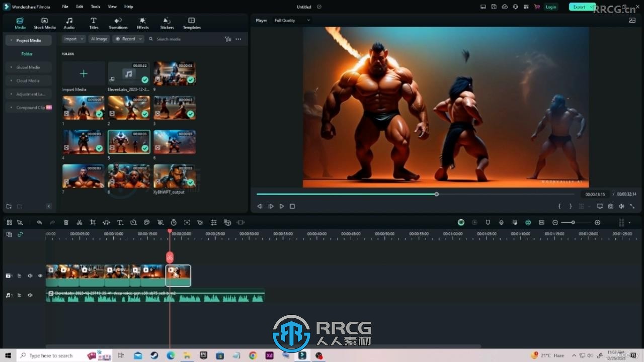Screen dimensions: 644x362
Task: Expand the Compound Clip section
Action: (x=29, y=108)
